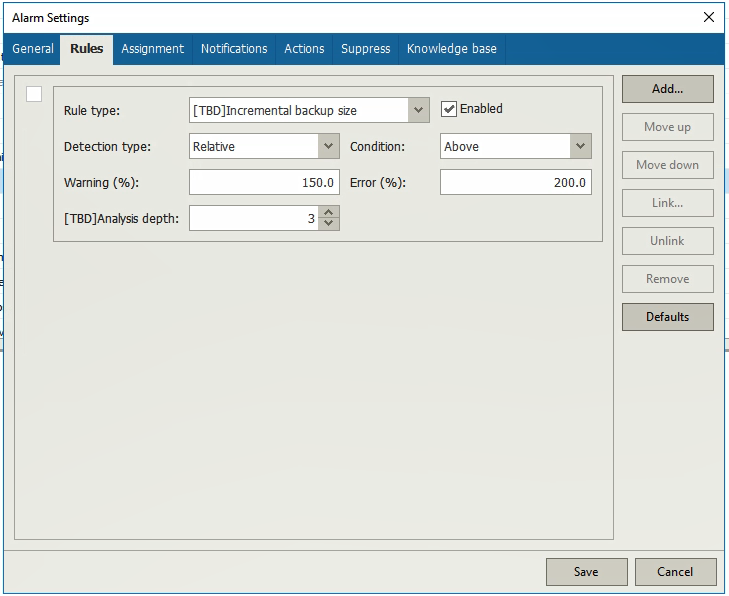729x596 pixels.
Task: Click the Warning (%) value field
Action: pyautogui.click(x=264, y=182)
